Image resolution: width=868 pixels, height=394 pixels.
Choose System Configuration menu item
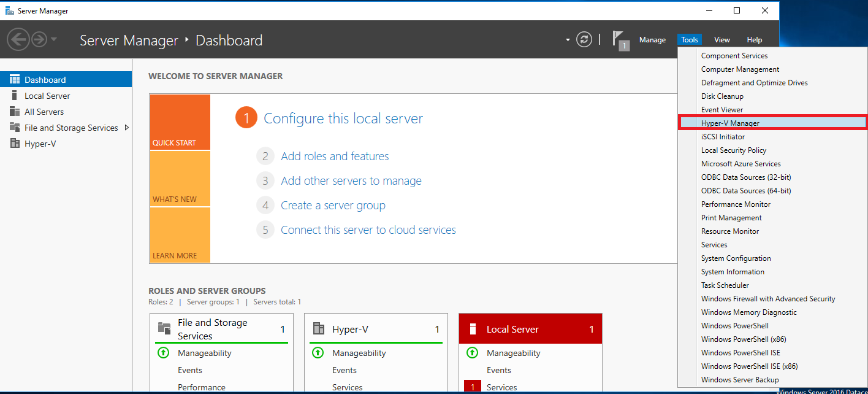pyautogui.click(x=772, y=258)
